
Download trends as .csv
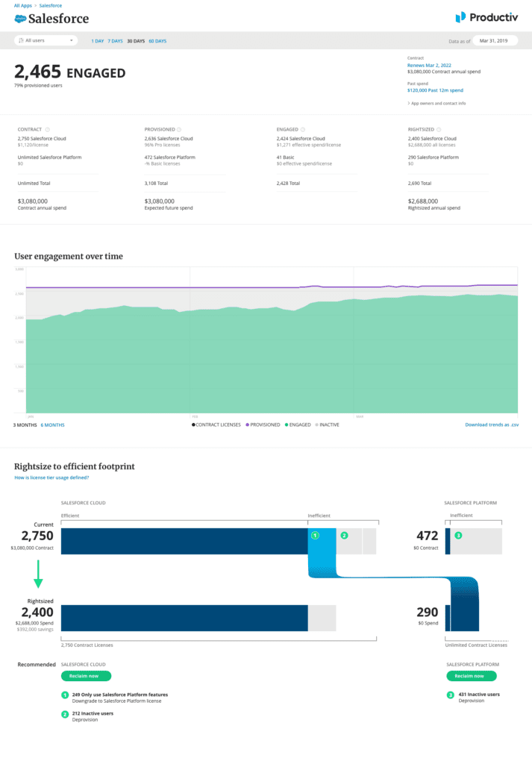(x=492, y=425)
